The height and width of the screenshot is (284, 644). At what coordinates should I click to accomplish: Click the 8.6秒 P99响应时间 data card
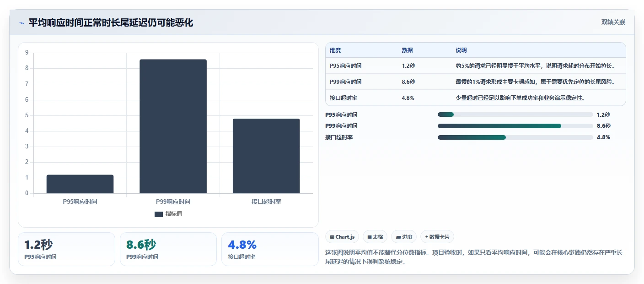click(168, 249)
